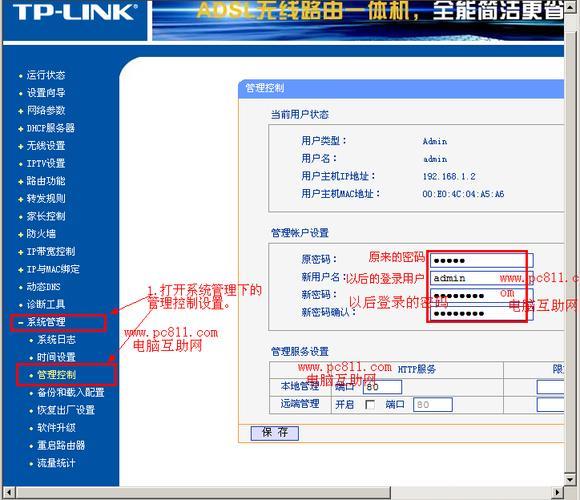
Task: Open 运行状态 in sidebar menu
Action: [45, 75]
